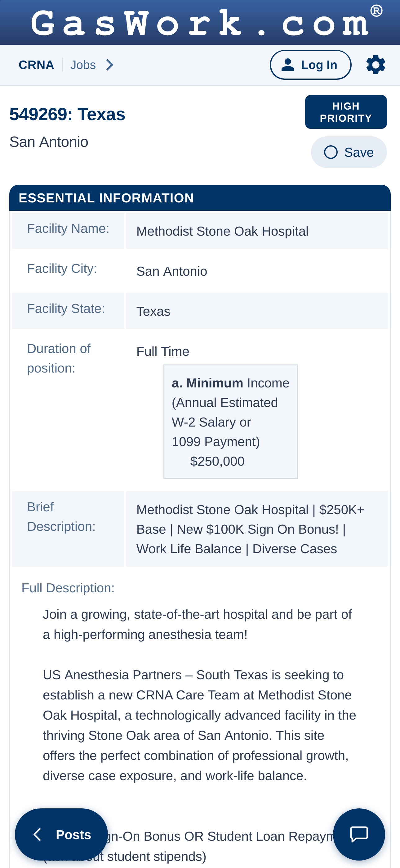Expand the Jobs chevron arrow
Screen dimensions: 400x868
tap(109, 65)
